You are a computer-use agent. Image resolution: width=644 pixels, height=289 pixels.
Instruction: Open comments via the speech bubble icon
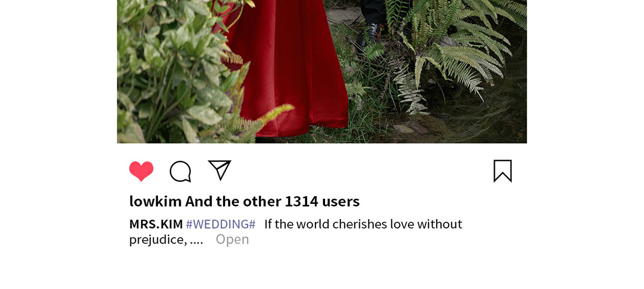click(180, 172)
